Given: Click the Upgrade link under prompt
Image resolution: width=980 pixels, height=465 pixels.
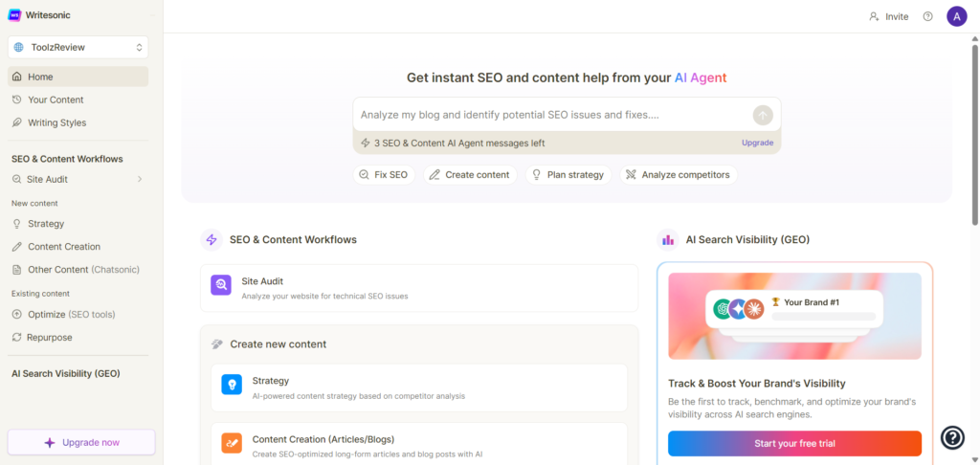Looking at the screenshot, I should tap(758, 143).
